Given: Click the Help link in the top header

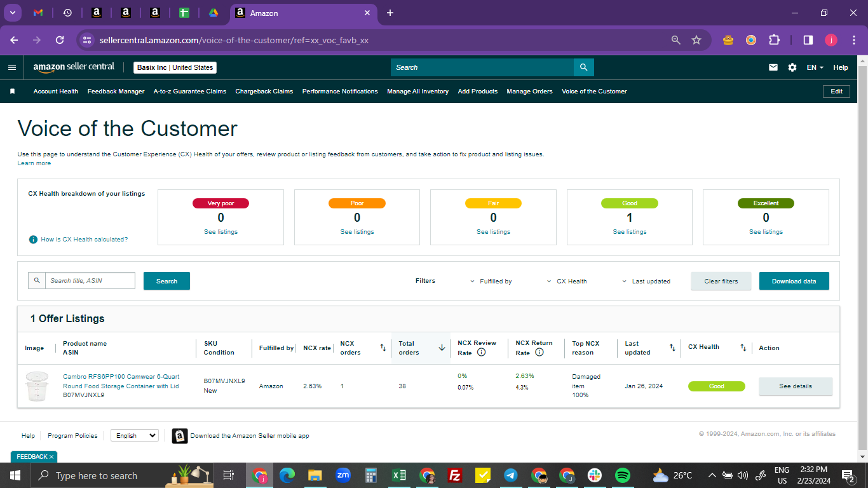Looking at the screenshot, I should 841,67.
